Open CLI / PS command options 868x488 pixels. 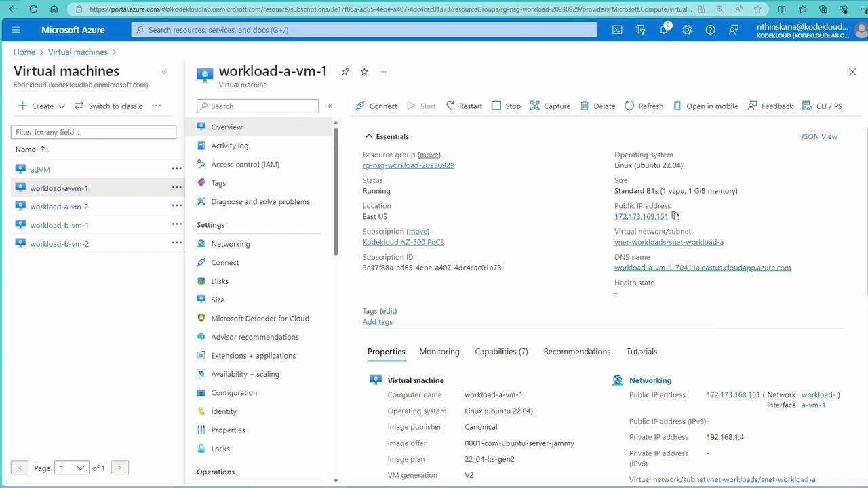pyautogui.click(x=822, y=106)
